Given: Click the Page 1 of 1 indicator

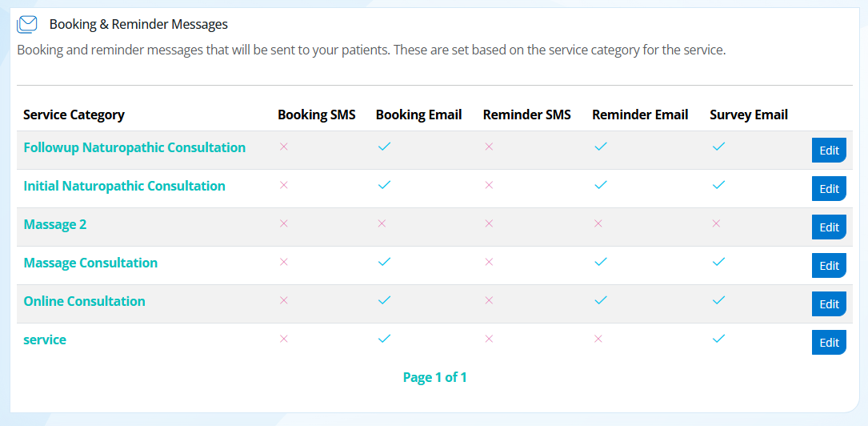Looking at the screenshot, I should click(434, 378).
